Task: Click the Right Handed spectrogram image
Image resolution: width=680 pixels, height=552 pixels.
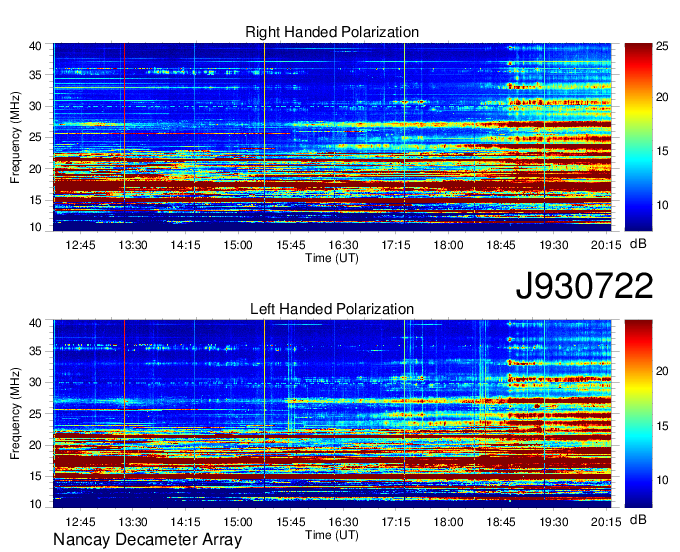Action: click(x=332, y=137)
